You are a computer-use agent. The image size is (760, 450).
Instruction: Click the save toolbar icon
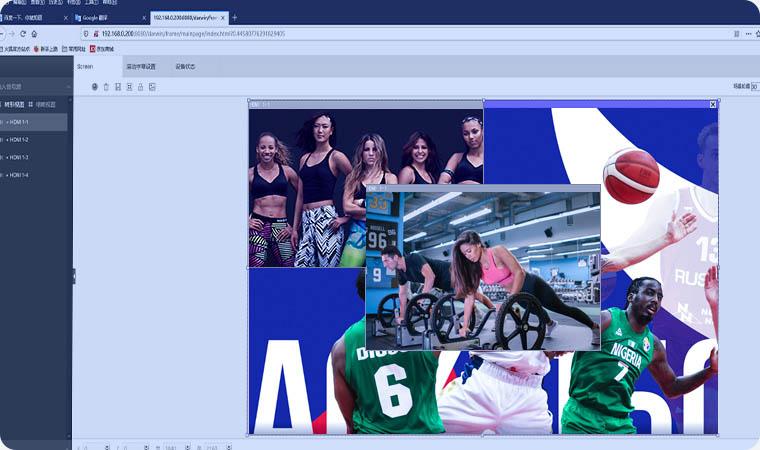[x=118, y=87]
